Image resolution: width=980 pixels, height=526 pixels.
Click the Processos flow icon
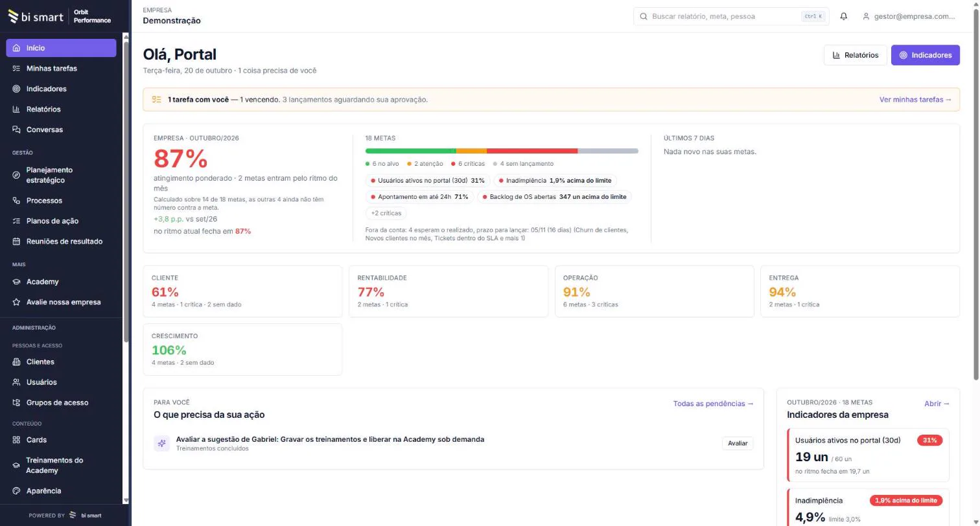[17, 201]
